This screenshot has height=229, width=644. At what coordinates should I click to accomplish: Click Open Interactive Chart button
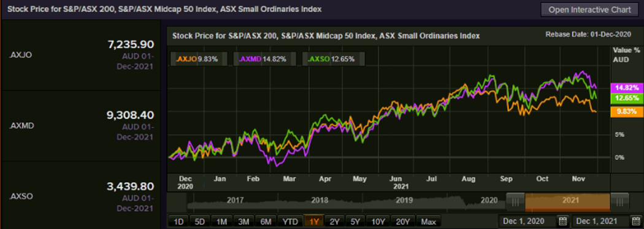590,10
